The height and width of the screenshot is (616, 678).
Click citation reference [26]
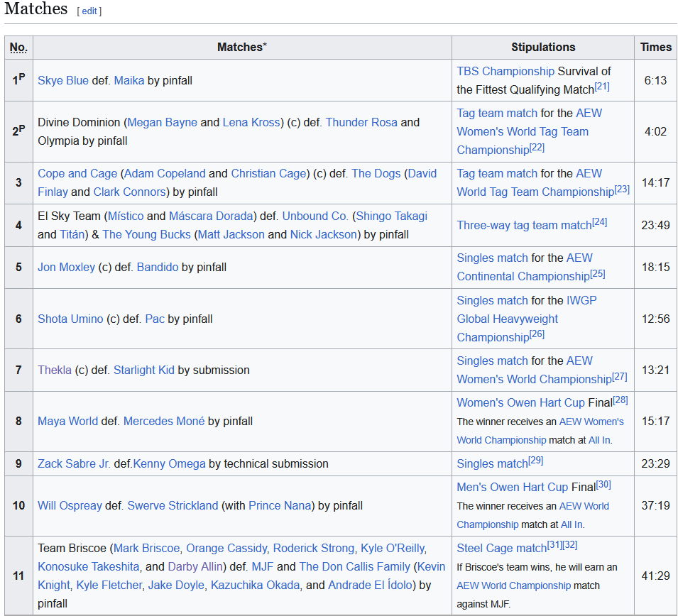(x=537, y=334)
